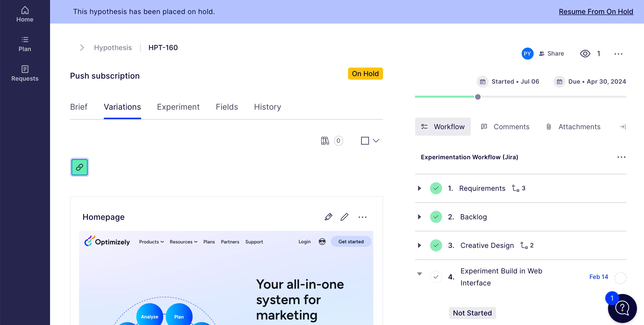
Task: Open the Experiment tab
Action: 178,107
